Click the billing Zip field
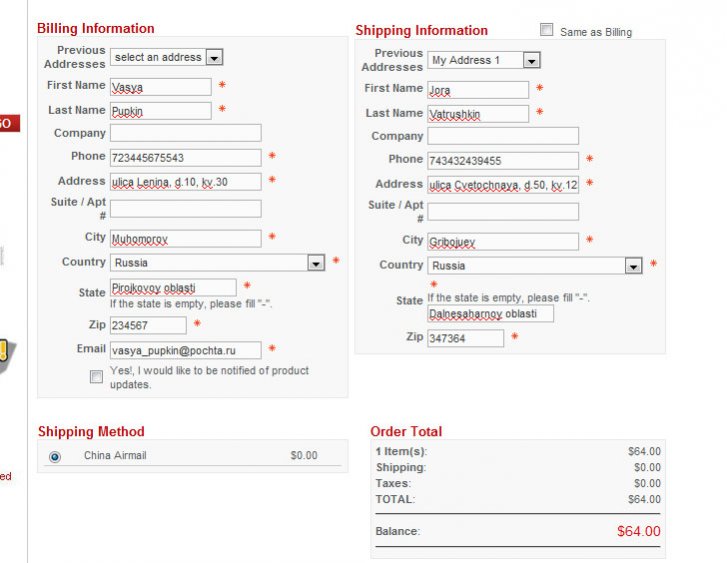Image resolution: width=727 pixels, height=563 pixels. (148, 325)
